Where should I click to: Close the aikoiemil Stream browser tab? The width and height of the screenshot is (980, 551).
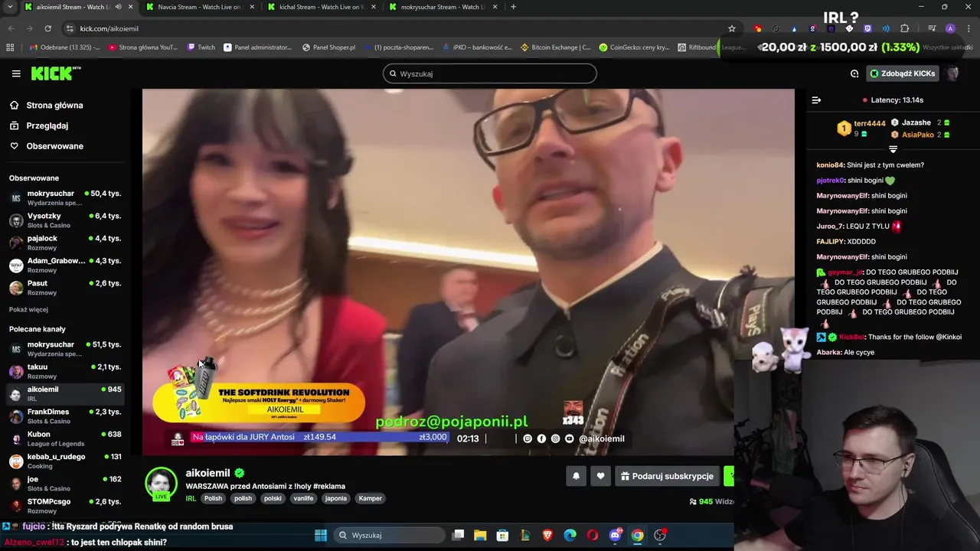click(x=130, y=7)
